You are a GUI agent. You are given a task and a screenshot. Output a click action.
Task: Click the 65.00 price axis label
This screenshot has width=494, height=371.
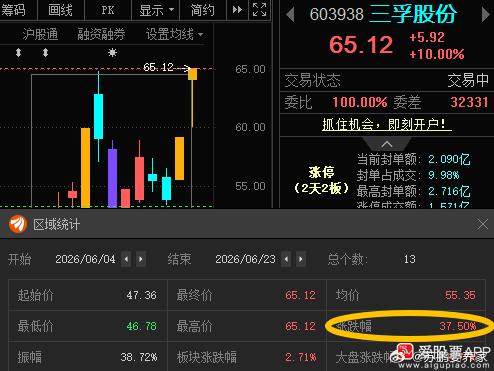tap(250, 69)
